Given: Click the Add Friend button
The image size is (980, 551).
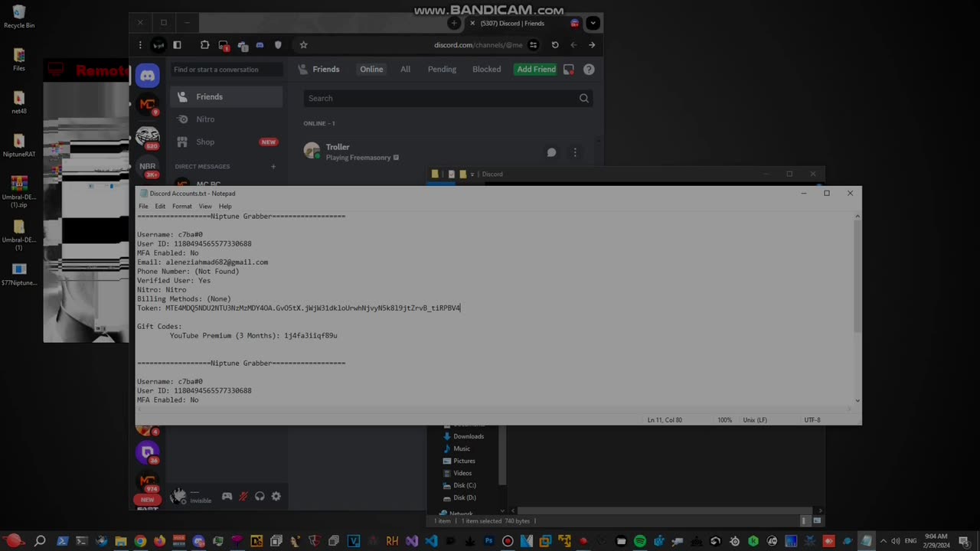Looking at the screenshot, I should coord(536,69).
